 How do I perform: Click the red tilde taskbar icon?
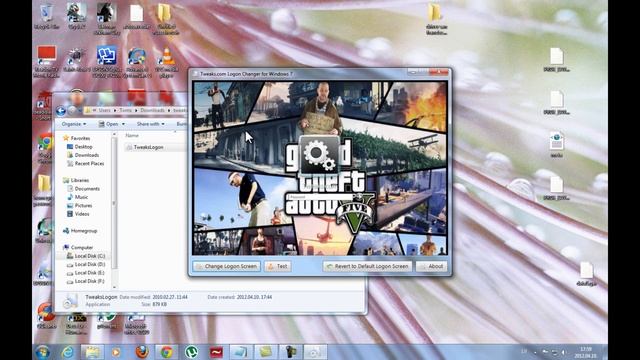pos(216,352)
